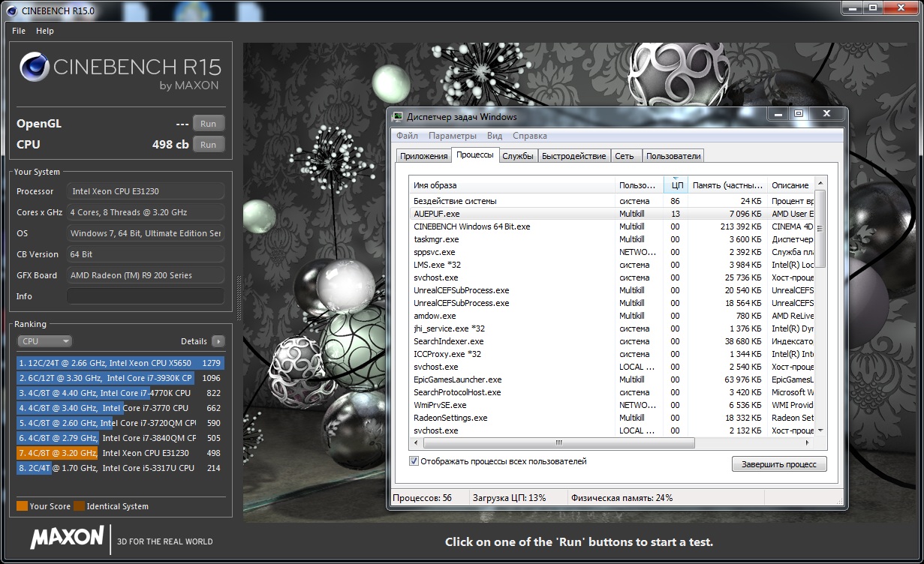Screen dimensions: 924x564
Task: Open the Параметры menu in Task Manager
Action: (453, 136)
